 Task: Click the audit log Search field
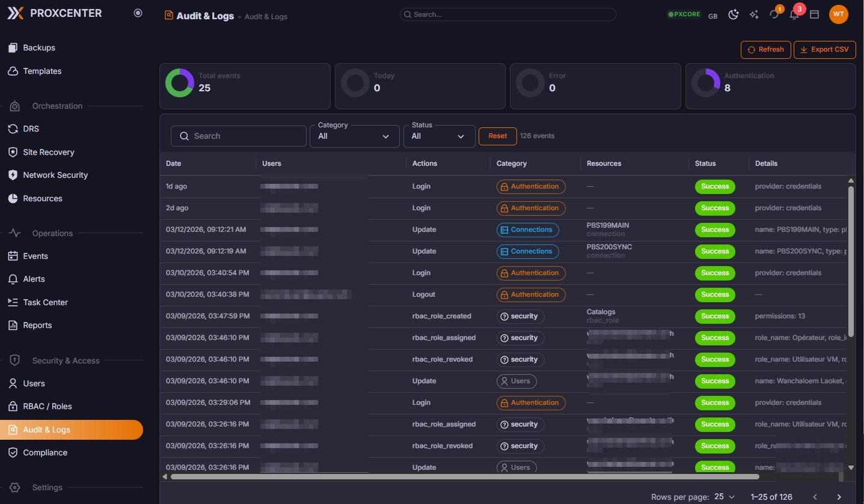[x=238, y=136]
